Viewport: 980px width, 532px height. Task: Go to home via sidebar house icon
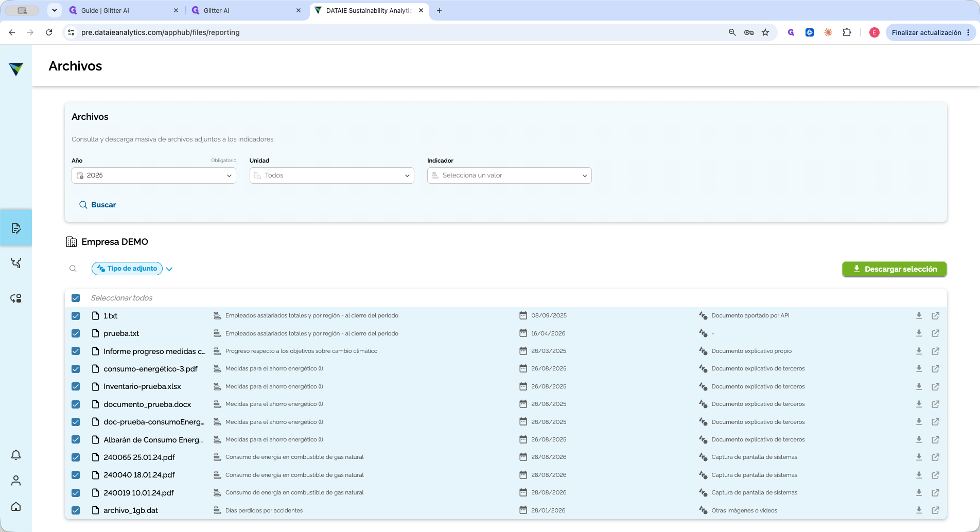[16, 506]
